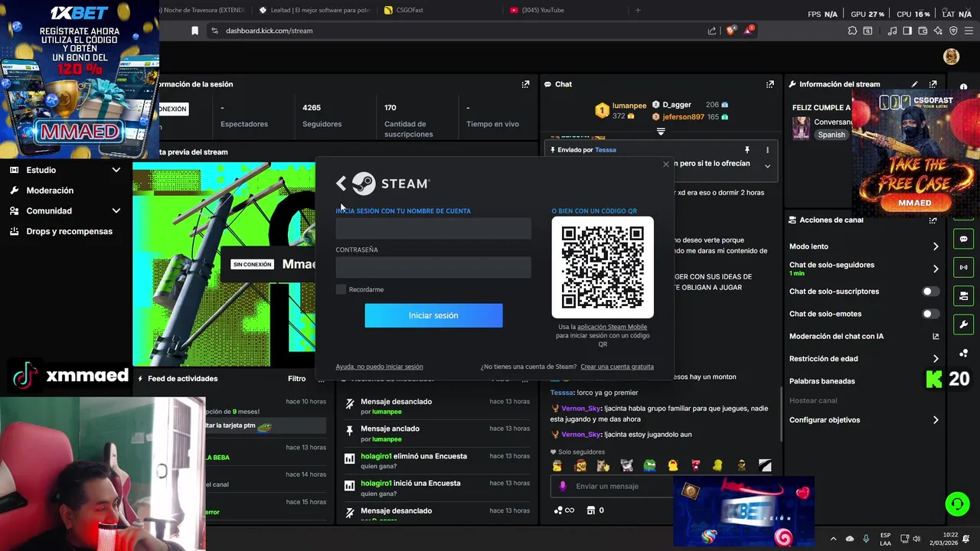
Task: Toggle Chat de solo-suscriptores switch
Action: [x=930, y=292]
